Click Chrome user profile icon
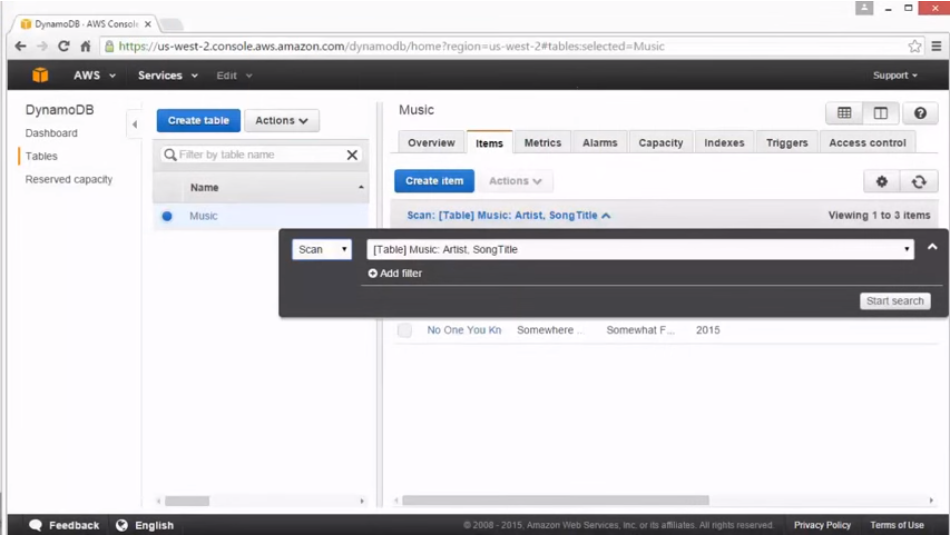Viewport: 952px width, 536px height. (864, 8)
